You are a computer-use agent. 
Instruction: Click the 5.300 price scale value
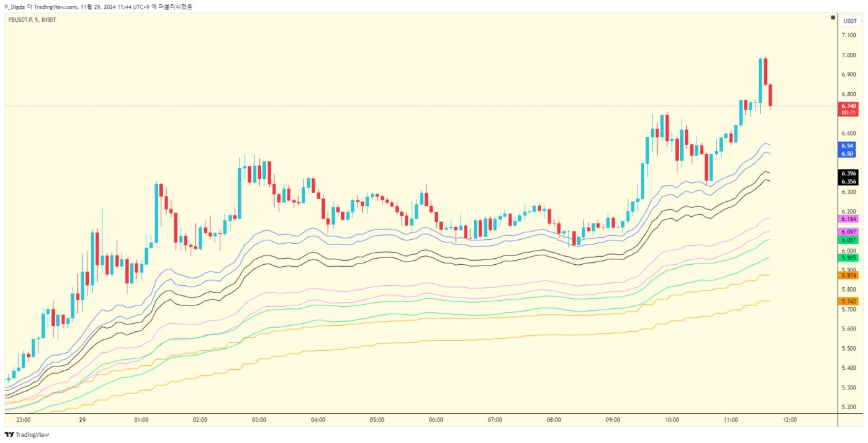coord(849,388)
